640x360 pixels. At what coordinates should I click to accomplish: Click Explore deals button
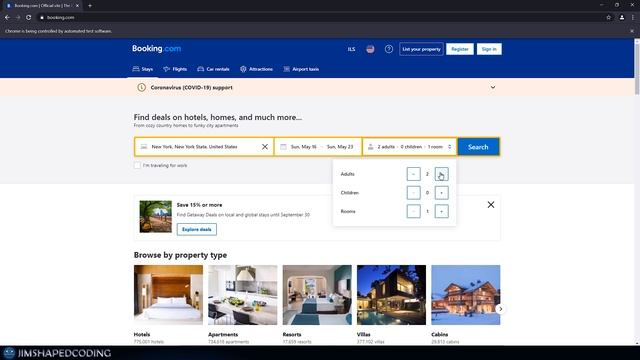(197, 229)
